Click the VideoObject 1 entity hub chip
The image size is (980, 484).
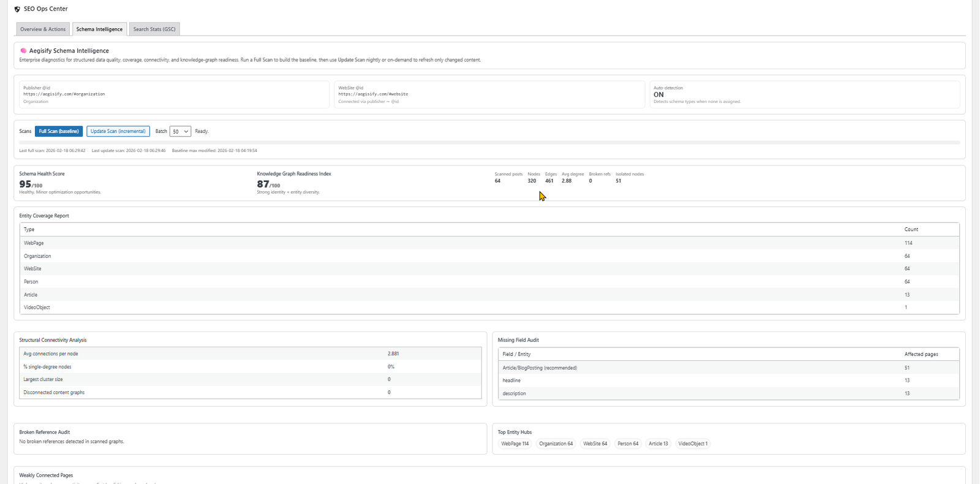pyautogui.click(x=693, y=444)
